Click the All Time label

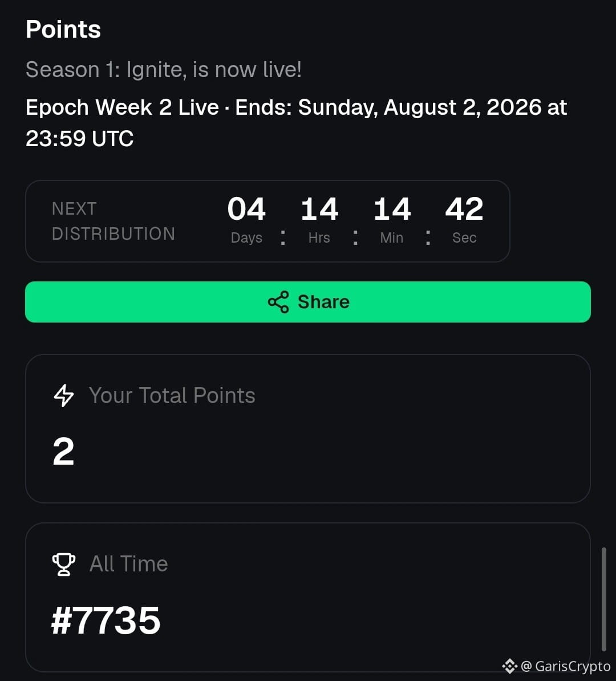128,564
